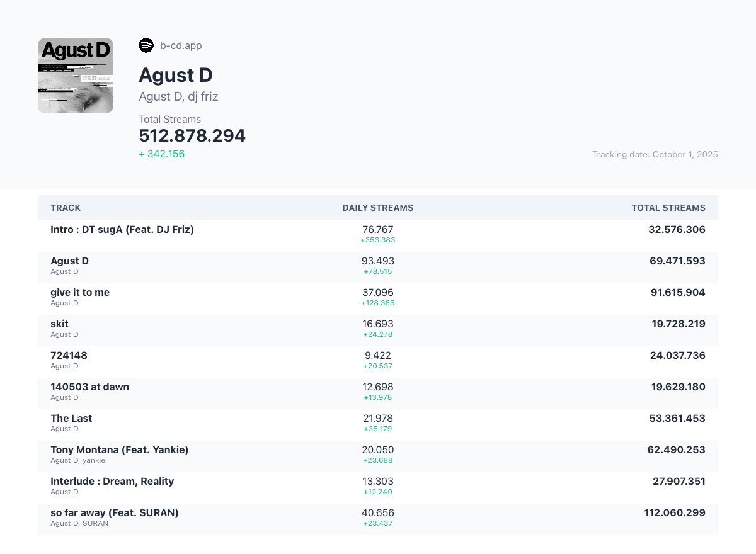
Task: Click daily streams value 20.050
Action: [378, 450]
